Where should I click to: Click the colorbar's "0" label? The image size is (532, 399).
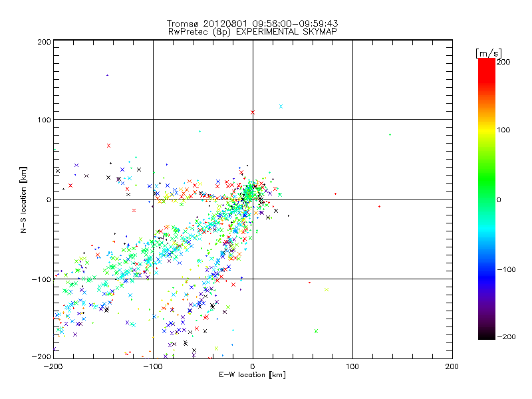tap(499, 199)
